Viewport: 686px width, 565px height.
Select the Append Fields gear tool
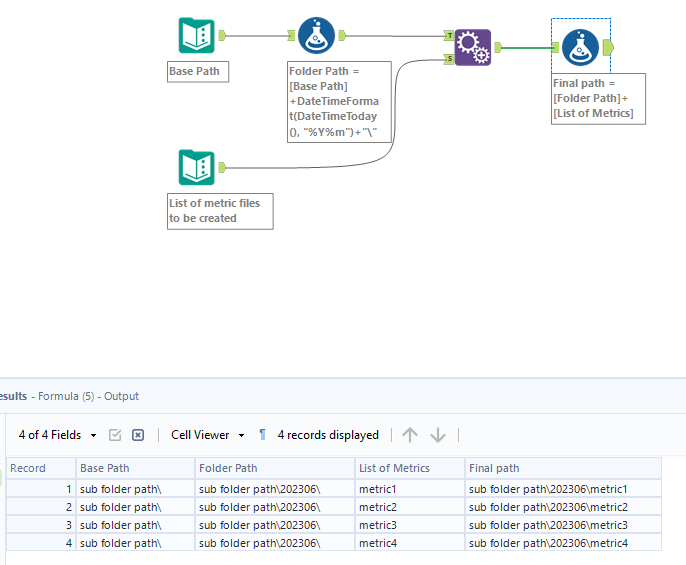[x=472, y=47]
